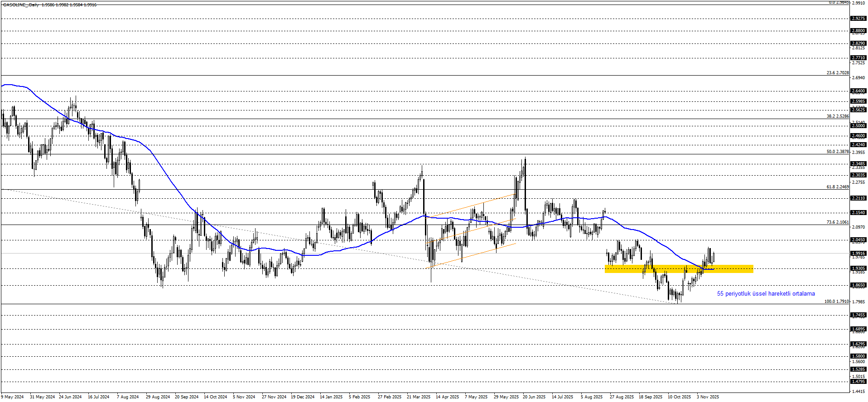Click the 61.8 Fibonacci level label 2.2469

point(837,187)
